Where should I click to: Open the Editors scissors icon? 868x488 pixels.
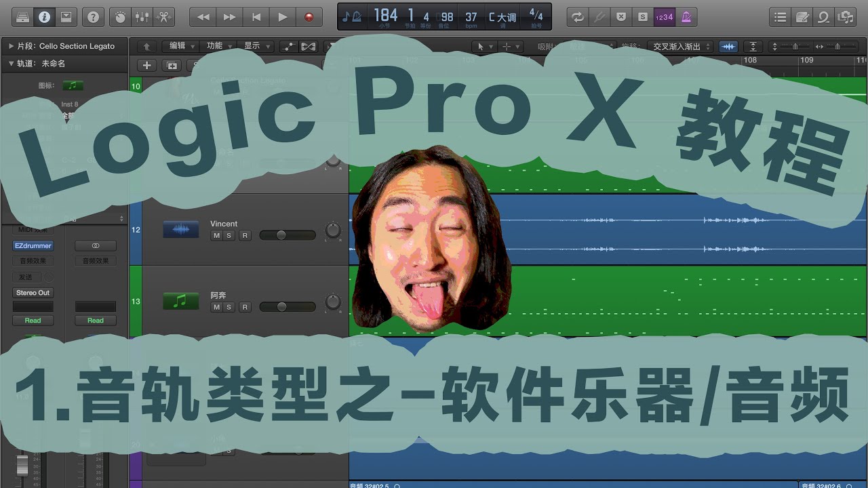click(164, 17)
